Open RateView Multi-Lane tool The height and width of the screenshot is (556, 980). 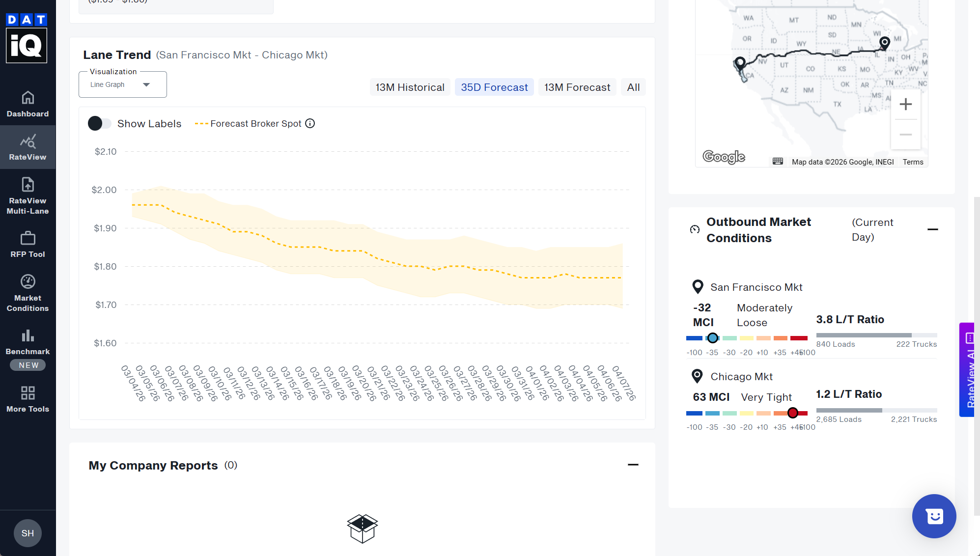click(x=28, y=185)
